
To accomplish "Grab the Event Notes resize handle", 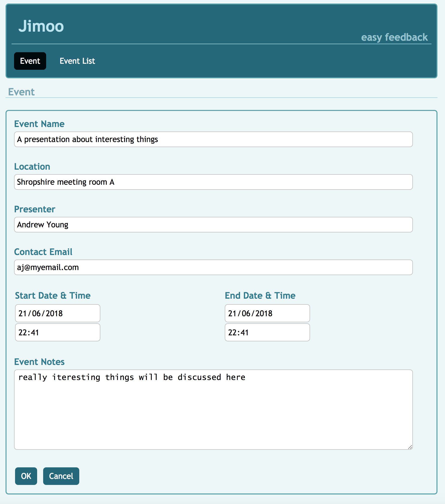I will 410,447.
